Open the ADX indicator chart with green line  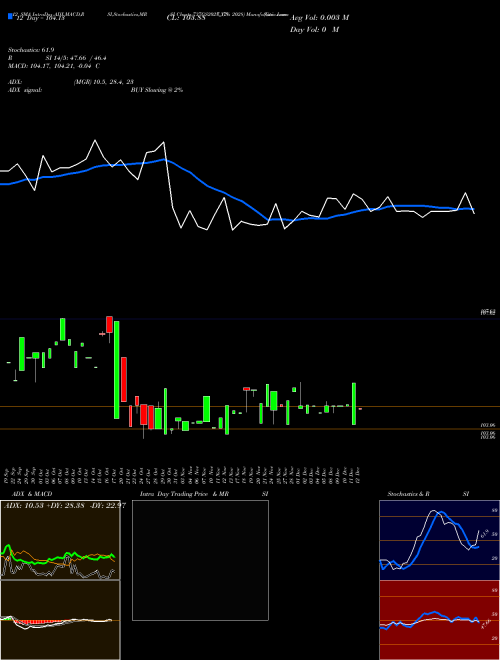point(60,540)
